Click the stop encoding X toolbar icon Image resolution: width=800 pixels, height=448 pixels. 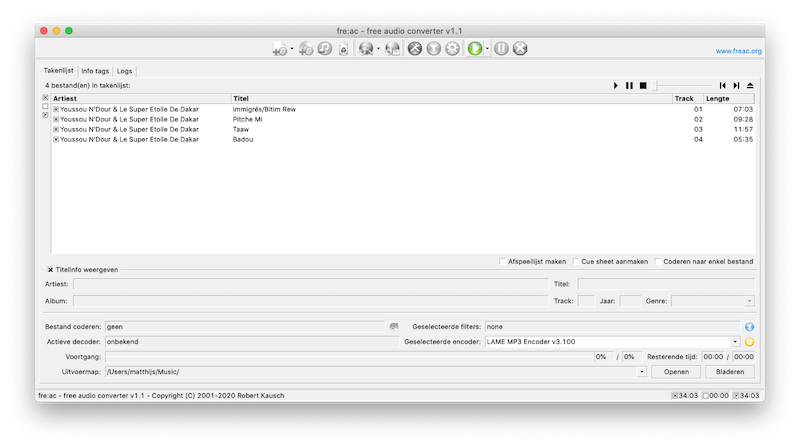(520, 48)
